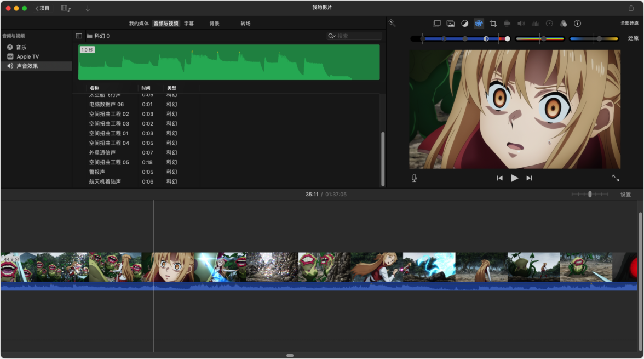Click the blue audio waveform track
Image resolution: width=644 pixels, height=359 pixels.
319,287
